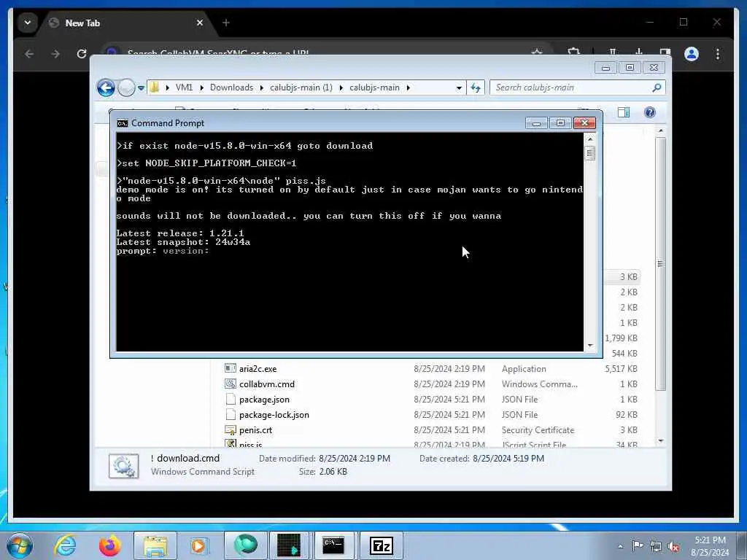Open the dark app with green arrow in taskbar

pyautogui.click(x=289, y=545)
